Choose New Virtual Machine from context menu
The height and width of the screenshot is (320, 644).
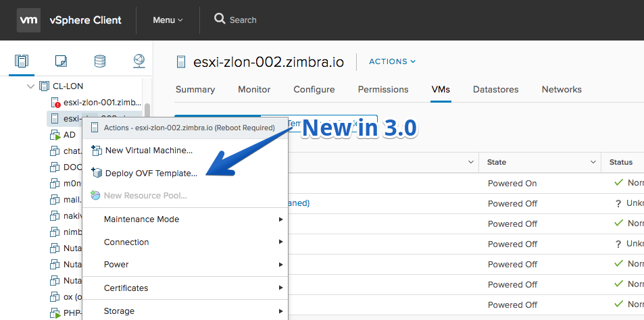185,150
